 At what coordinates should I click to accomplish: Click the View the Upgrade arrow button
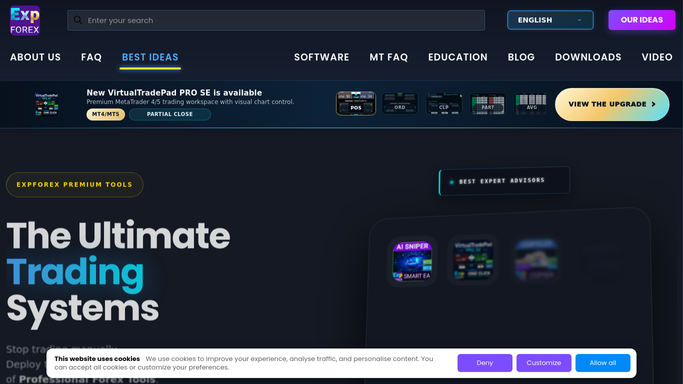tap(612, 104)
